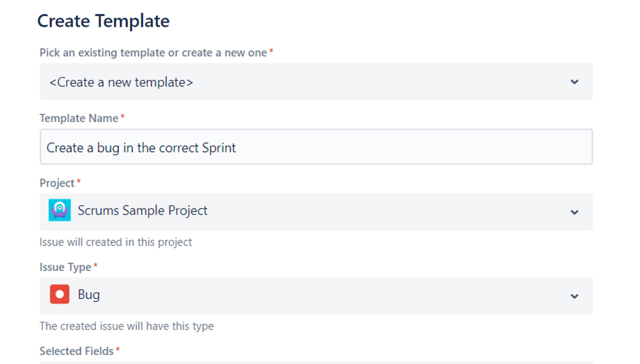Click the red asterisk beside Issue Type
640x364 pixels.
point(95,266)
